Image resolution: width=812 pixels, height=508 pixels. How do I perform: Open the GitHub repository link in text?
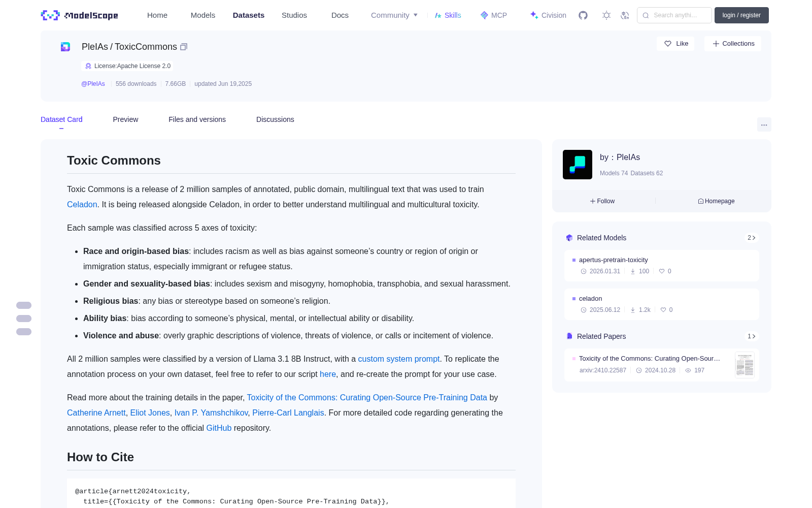pos(219,428)
